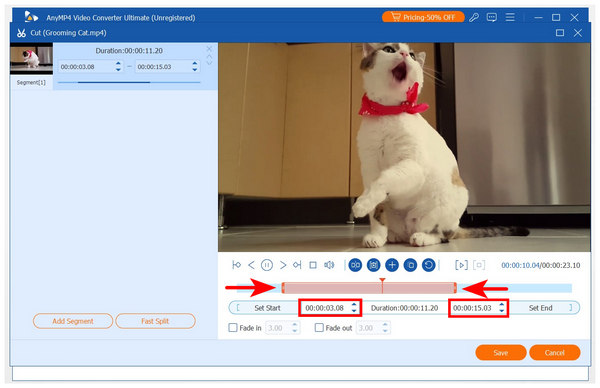Take a snapshot with the camera icon

373,265
